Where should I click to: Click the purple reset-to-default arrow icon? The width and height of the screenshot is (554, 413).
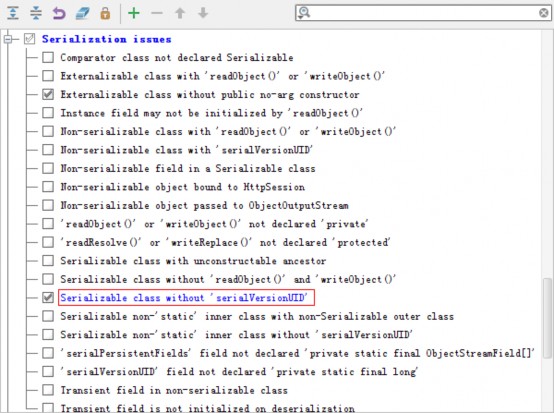pos(59,13)
